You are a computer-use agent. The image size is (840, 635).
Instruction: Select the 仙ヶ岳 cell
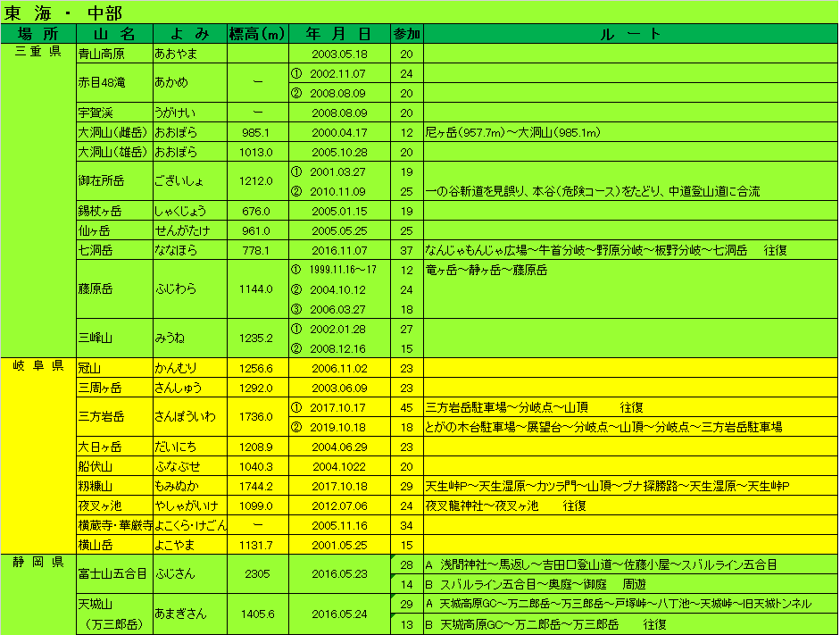coord(114,230)
